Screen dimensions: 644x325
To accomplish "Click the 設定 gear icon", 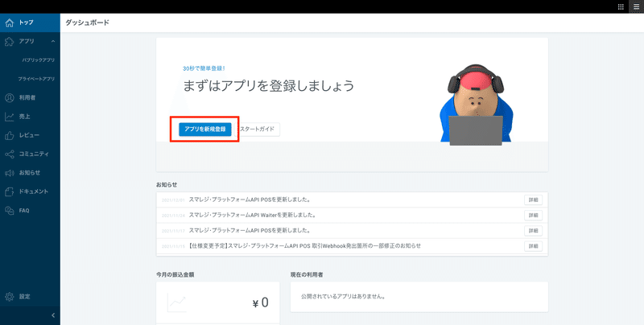I will [10, 297].
